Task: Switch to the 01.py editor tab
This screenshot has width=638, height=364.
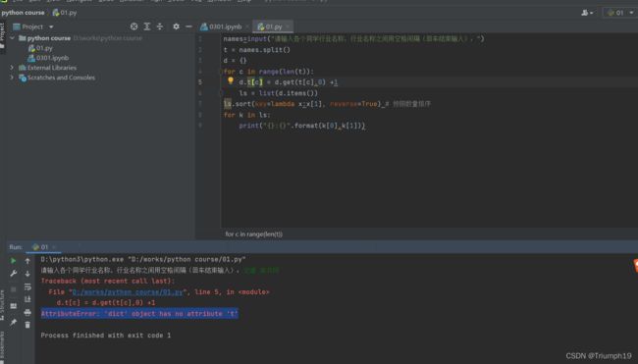Action: 270,26
